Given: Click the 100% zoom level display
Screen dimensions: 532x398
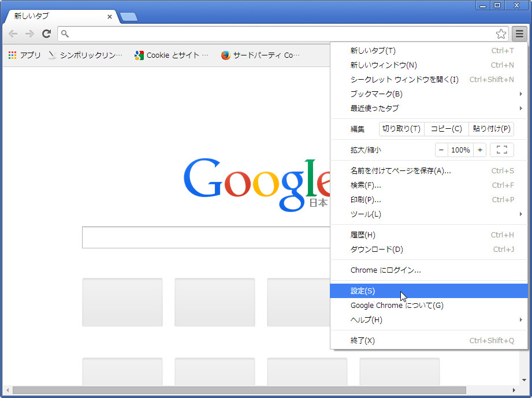Looking at the screenshot, I should point(460,150).
